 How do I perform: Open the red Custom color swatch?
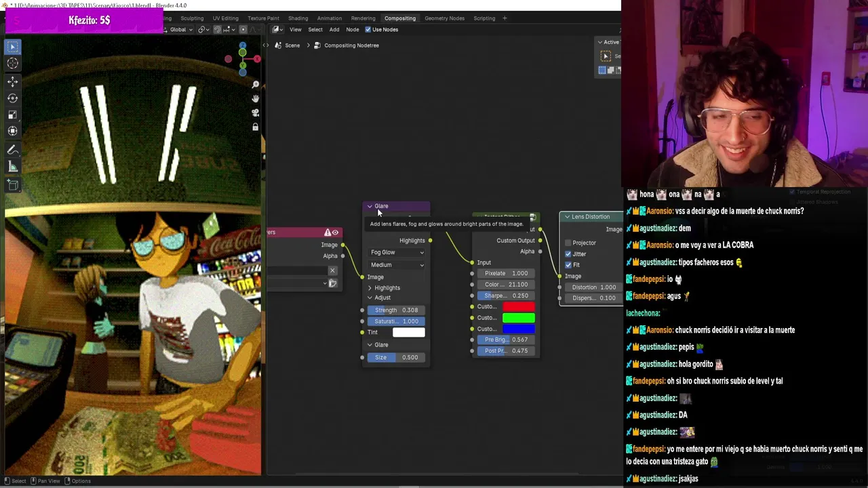[x=519, y=306]
